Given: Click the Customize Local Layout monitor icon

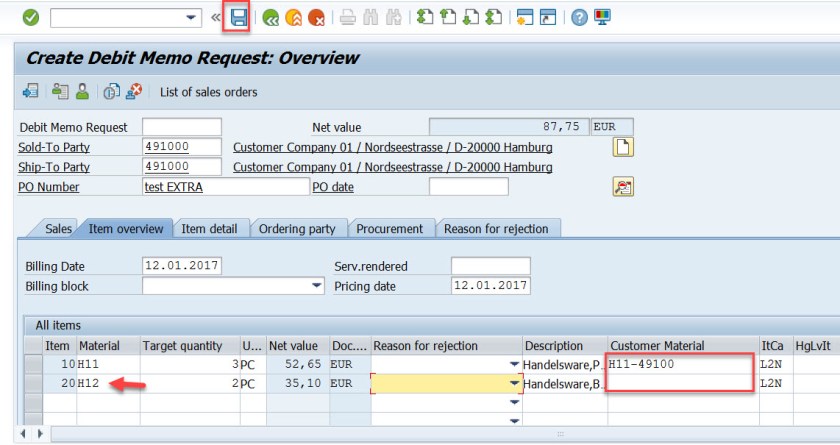Looking at the screenshot, I should click(x=603, y=17).
